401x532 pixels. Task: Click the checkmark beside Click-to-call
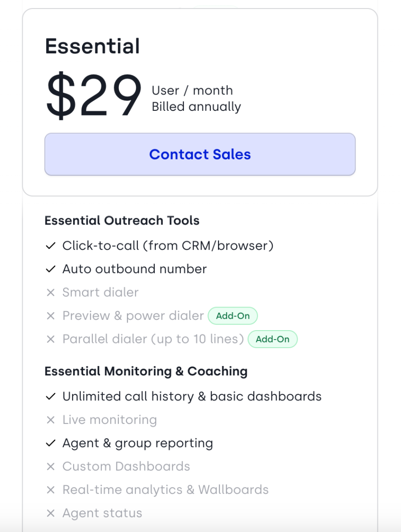50,245
